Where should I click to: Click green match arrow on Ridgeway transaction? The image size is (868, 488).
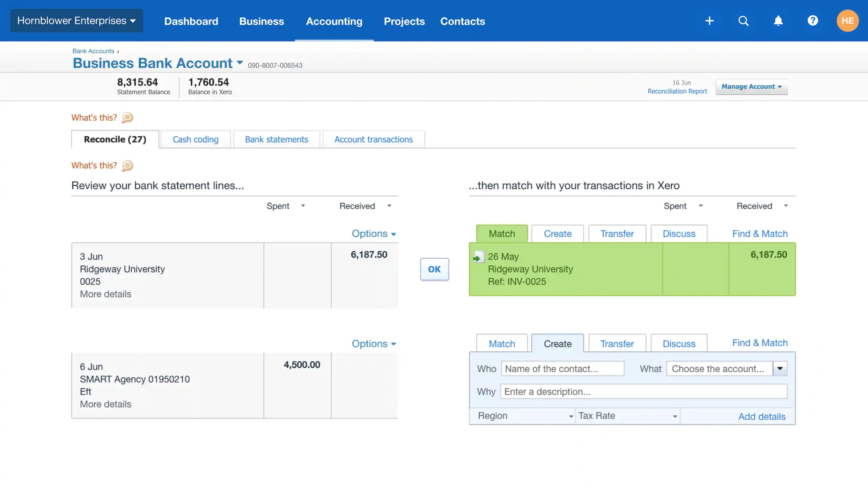(478, 257)
